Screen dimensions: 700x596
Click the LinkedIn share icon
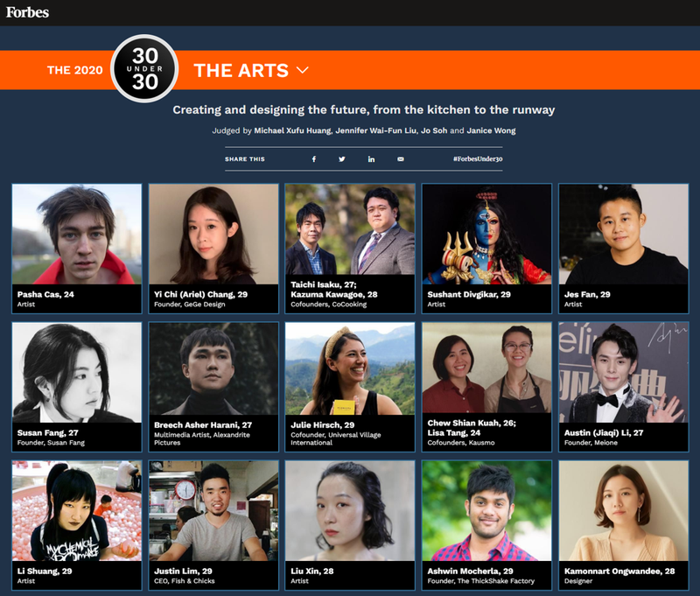click(x=371, y=159)
